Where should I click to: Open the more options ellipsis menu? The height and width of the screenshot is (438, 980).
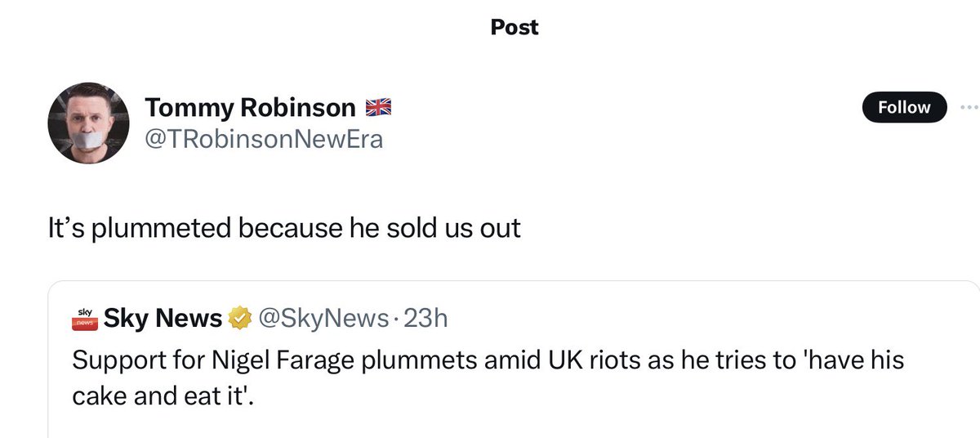coord(969,107)
